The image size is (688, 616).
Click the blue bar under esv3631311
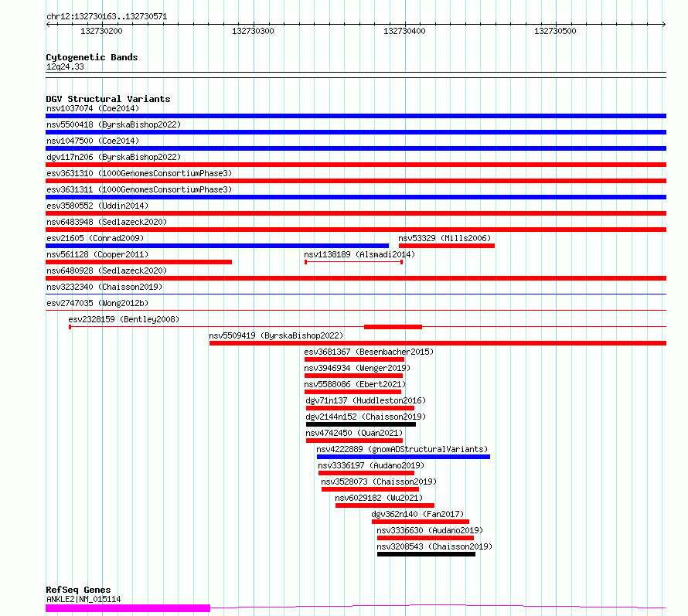click(x=356, y=197)
